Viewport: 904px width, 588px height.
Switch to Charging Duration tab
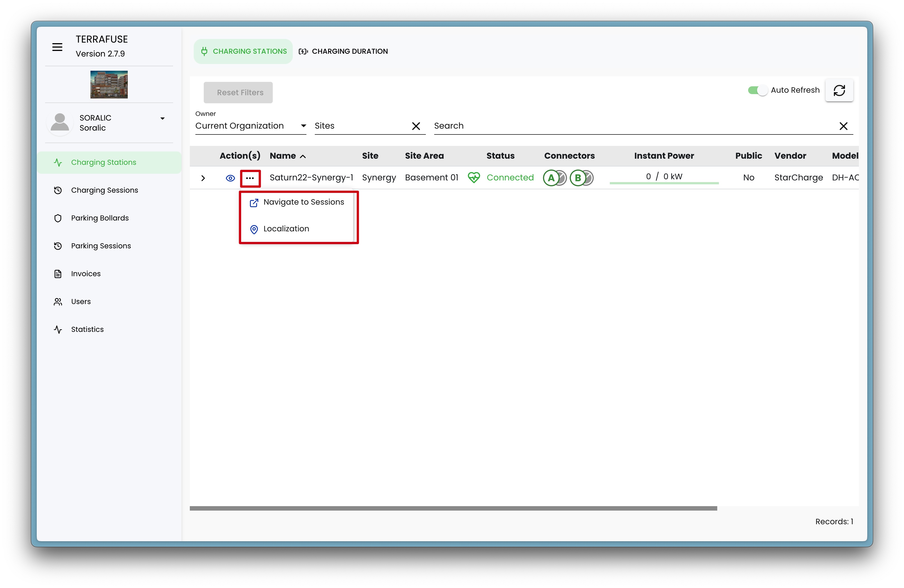click(343, 51)
